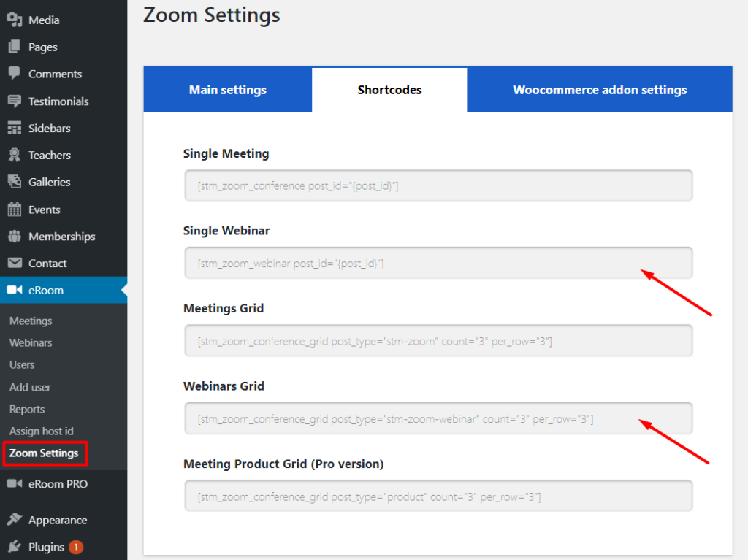
Task: Click the Comments speech bubble icon
Action: pyautogui.click(x=15, y=74)
